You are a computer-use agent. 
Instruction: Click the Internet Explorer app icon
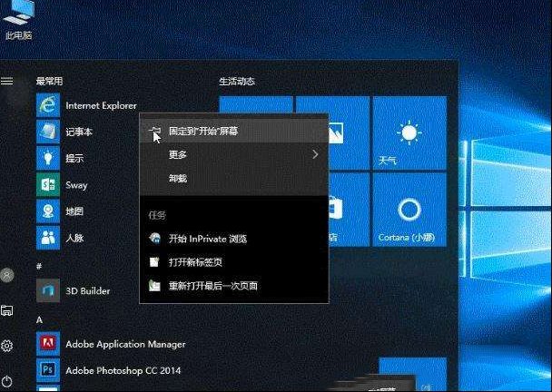coord(48,105)
